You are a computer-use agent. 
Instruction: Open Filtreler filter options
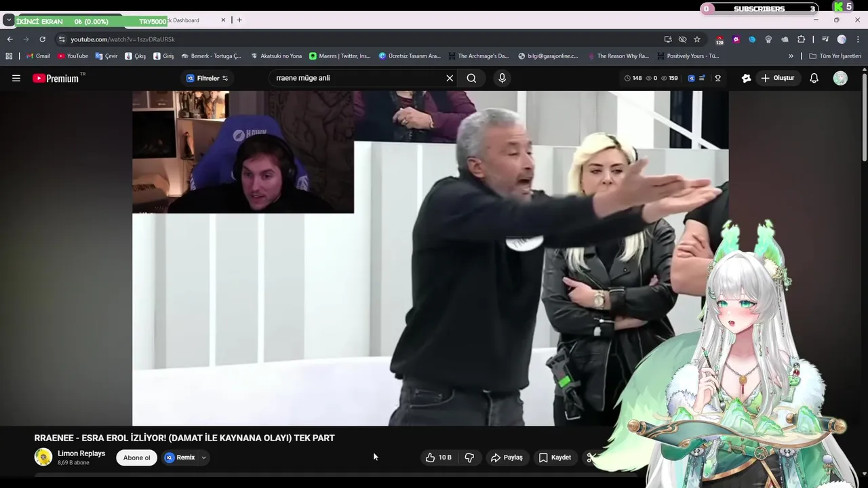tap(208, 78)
